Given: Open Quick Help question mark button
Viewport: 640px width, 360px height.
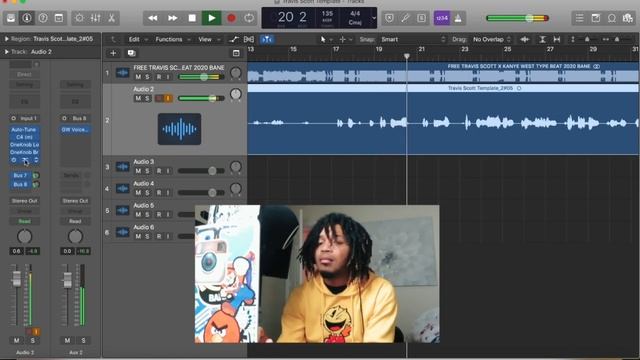Looking at the screenshot, I should click(43, 18).
